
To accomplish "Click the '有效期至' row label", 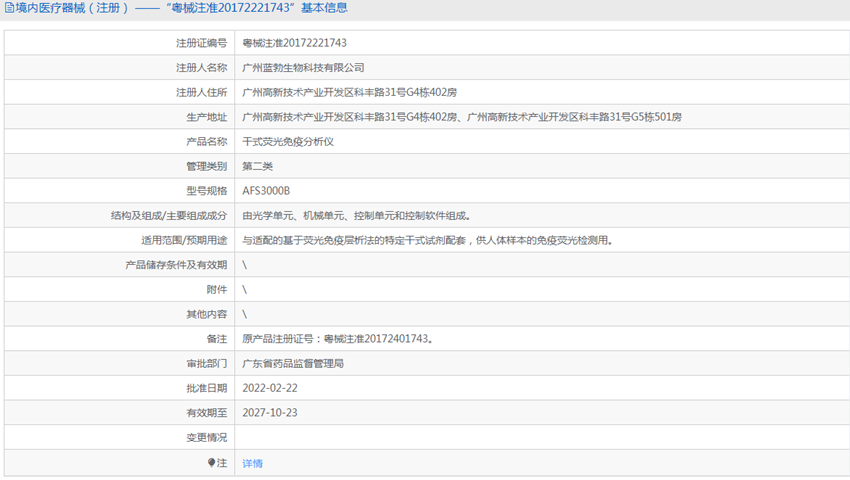I will point(207,413).
